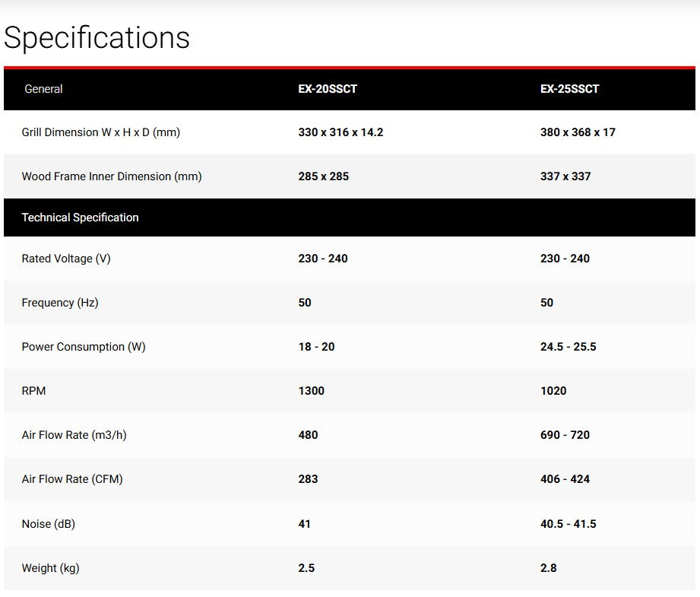Select the EX-25SSCT column header

click(x=569, y=89)
